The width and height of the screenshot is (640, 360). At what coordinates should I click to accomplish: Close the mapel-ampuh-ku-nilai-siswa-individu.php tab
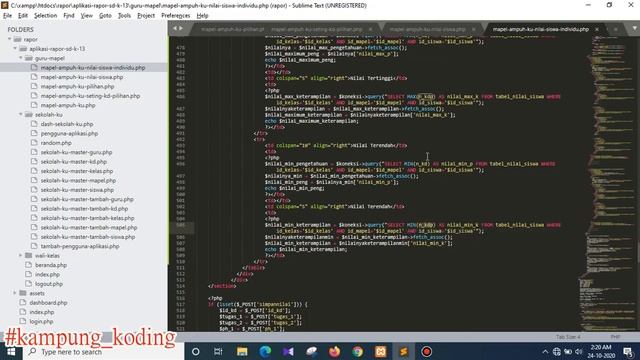coord(597,29)
